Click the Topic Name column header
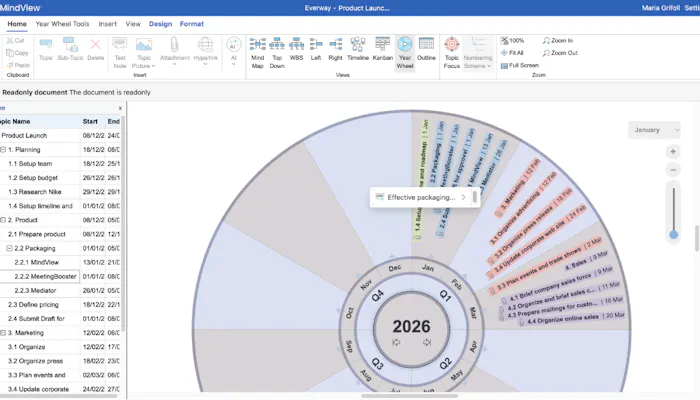700x400 pixels. pos(40,121)
